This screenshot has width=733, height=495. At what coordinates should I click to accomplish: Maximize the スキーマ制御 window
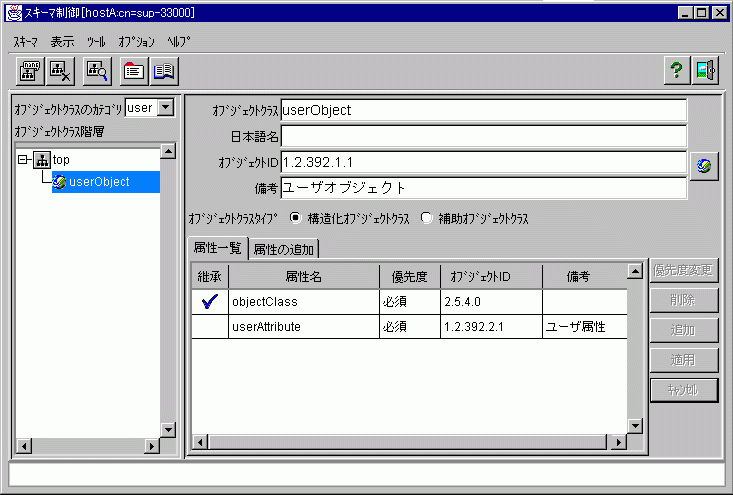pyautogui.click(x=702, y=13)
